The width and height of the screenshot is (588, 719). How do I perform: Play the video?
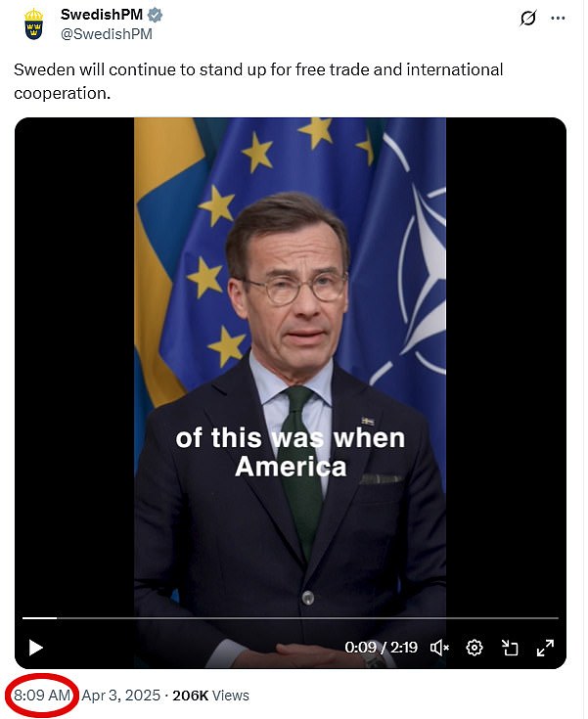[36, 648]
